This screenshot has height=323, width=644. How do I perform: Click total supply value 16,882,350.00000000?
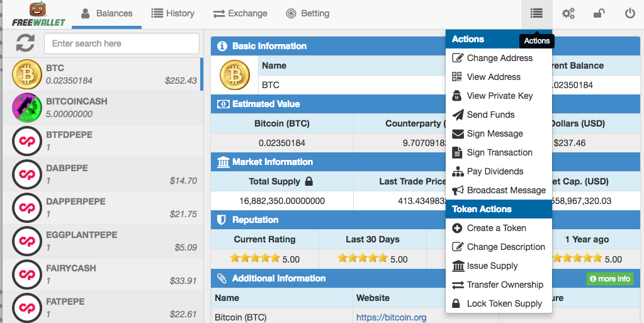[x=282, y=201]
